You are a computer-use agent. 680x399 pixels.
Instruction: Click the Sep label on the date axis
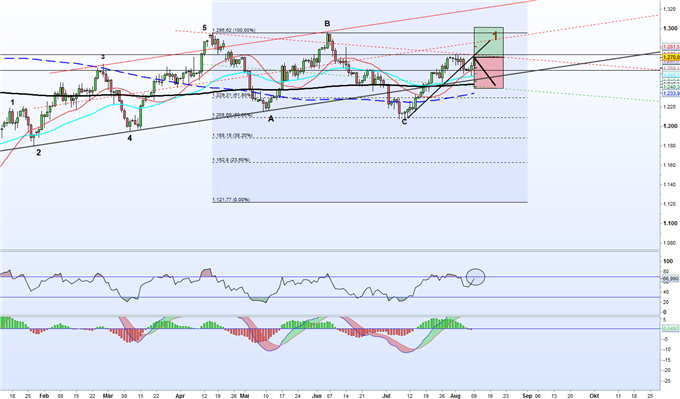(x=527, y=396)
